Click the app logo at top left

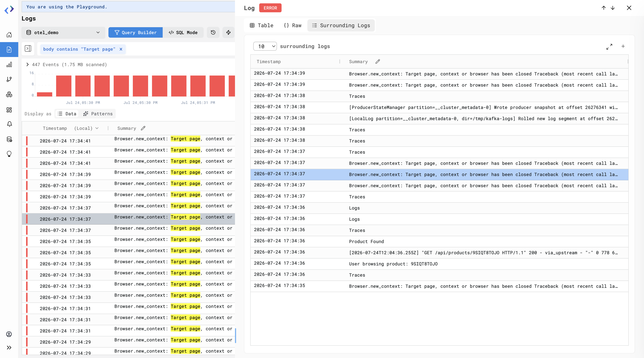[9, 10]
